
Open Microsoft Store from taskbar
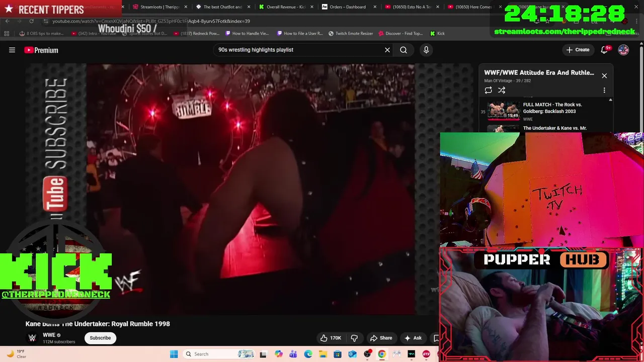(338, 354)
